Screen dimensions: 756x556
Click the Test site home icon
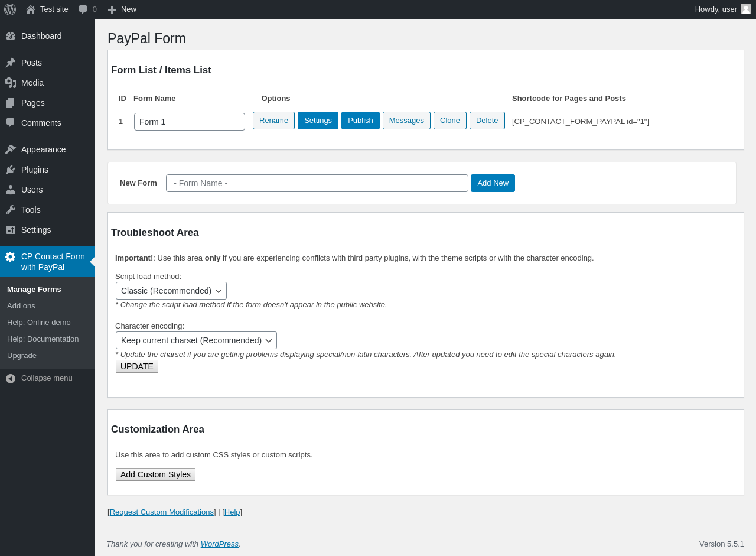(31, 9)
